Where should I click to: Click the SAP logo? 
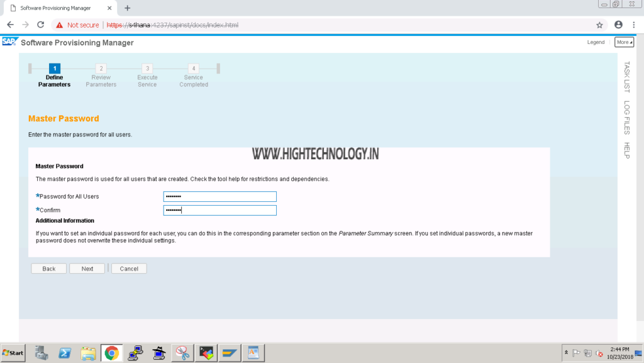(10, 42)
